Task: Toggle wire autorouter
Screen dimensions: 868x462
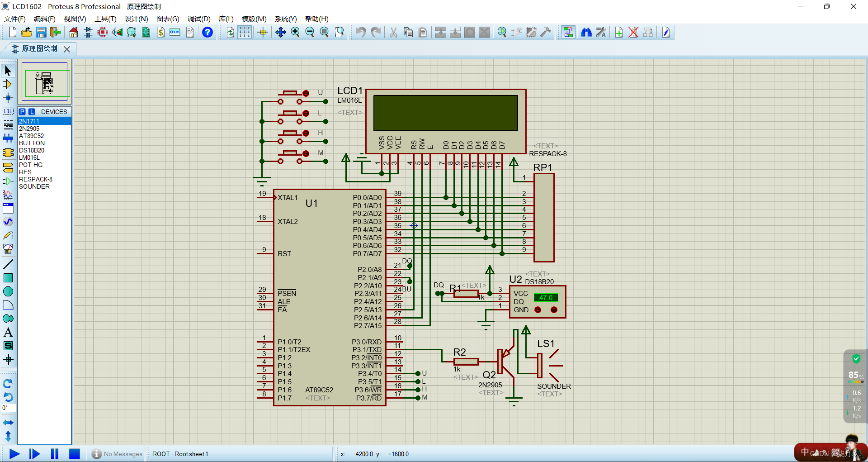Action: (x=568, y=32)
